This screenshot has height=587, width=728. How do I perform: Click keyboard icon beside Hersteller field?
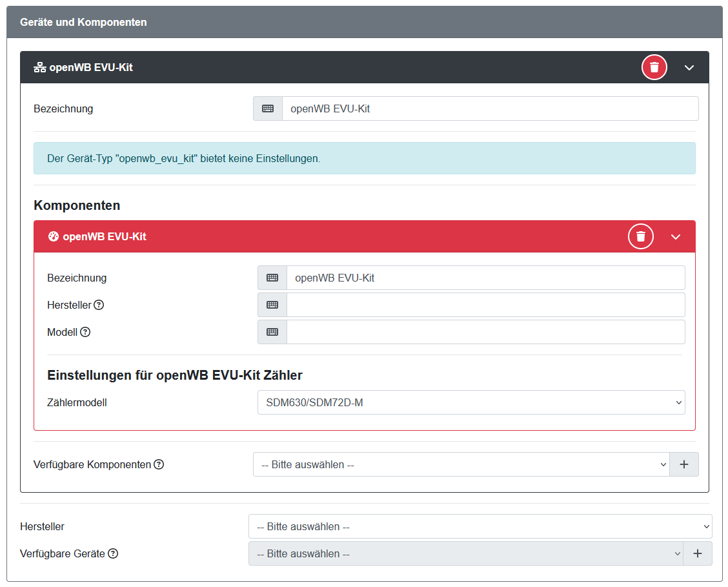pyautogui.click(x=272, y=305)
